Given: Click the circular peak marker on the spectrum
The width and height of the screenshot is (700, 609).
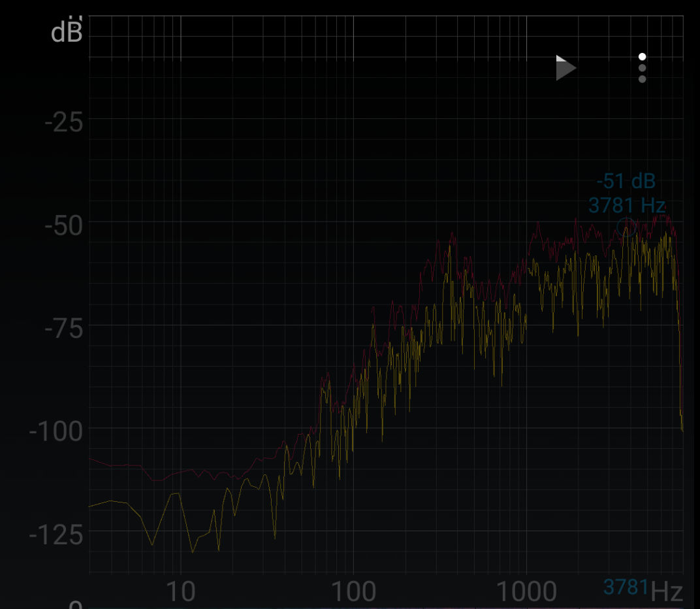Looking at the screenshot, I should click(626, 227).
